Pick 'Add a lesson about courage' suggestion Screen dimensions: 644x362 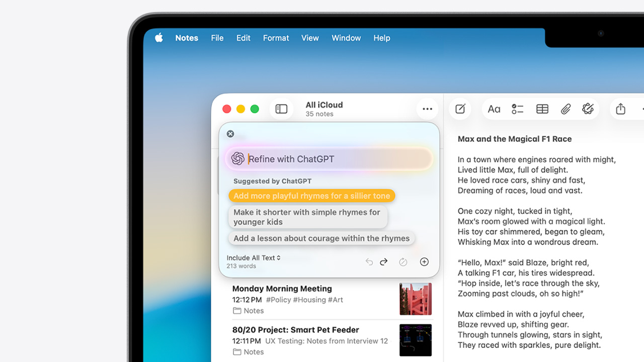click(x=321, y=238)
